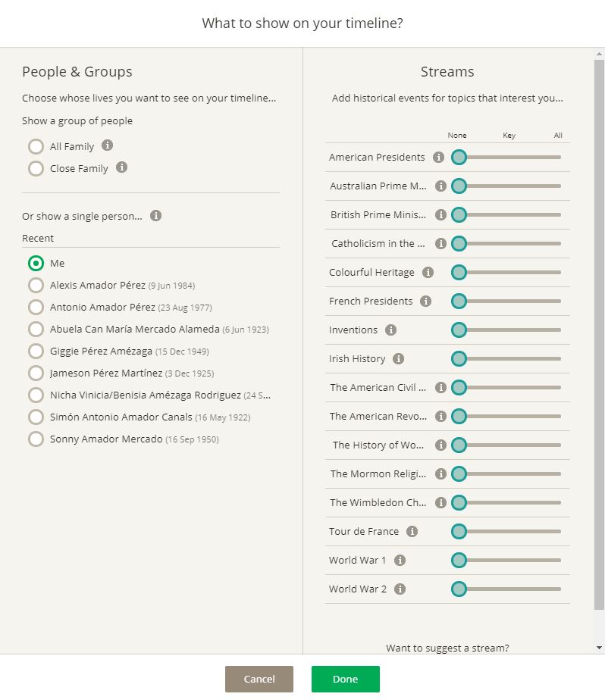Pick Sonny Amador Mercado radio option

pos(36,439)
